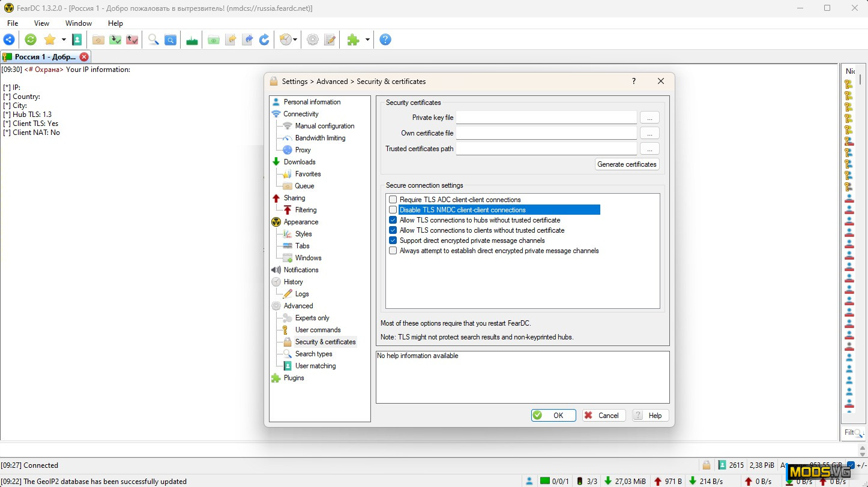Image resolution: width=868 pixels, height=487 pixels.
Task: Open the dropdown arrow beside the clock icon
Action: point(295,40)
